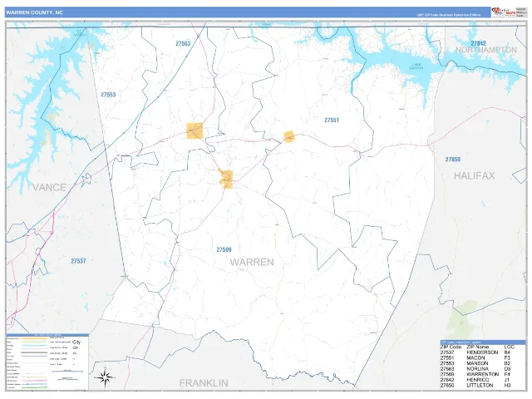Click the Norlina orange city marker
Screen dimensions: 532x399
point(195,131)
